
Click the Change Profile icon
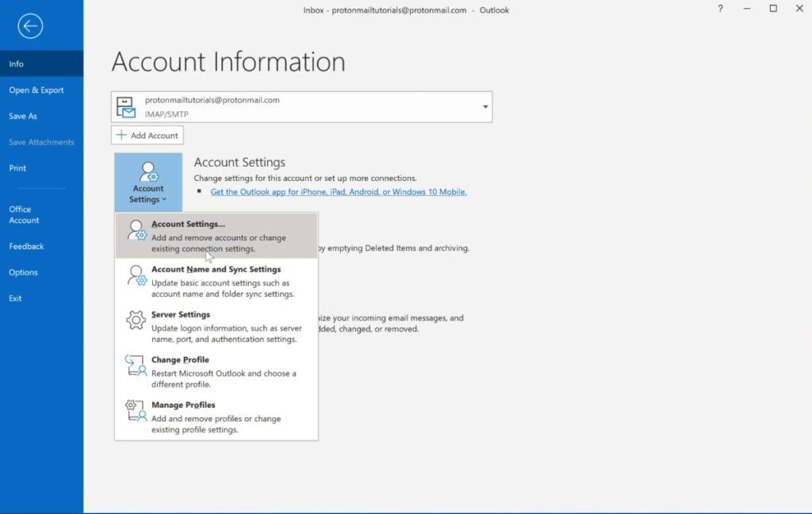pyautogui.click(x=136, y=366)
